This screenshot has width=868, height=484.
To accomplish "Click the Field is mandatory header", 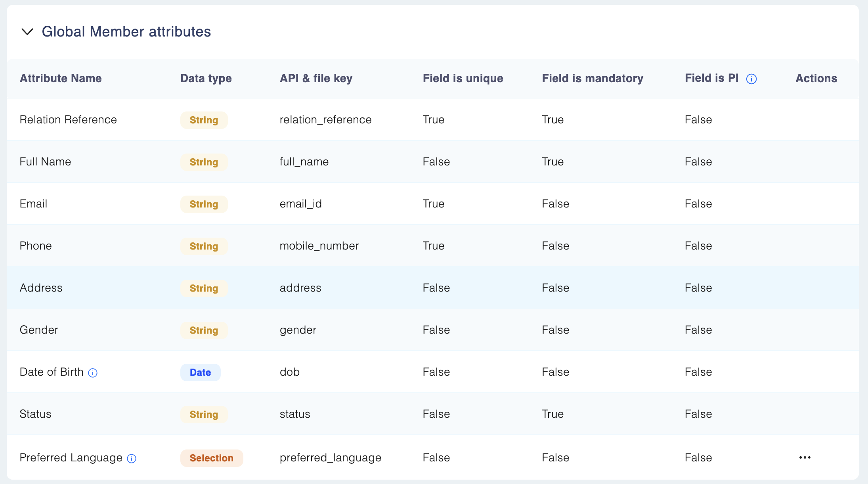I will [x=592, y=79].
